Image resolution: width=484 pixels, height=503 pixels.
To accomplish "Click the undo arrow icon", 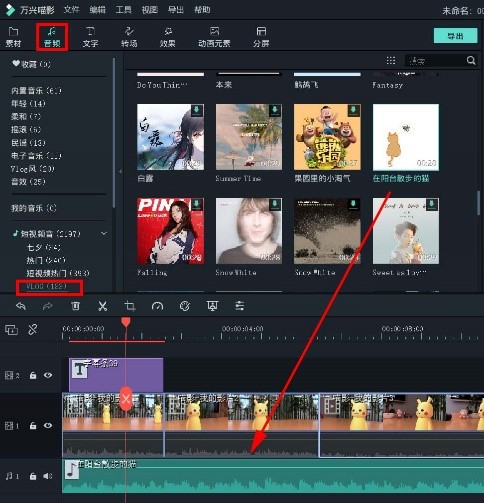I will click(21, 306).
